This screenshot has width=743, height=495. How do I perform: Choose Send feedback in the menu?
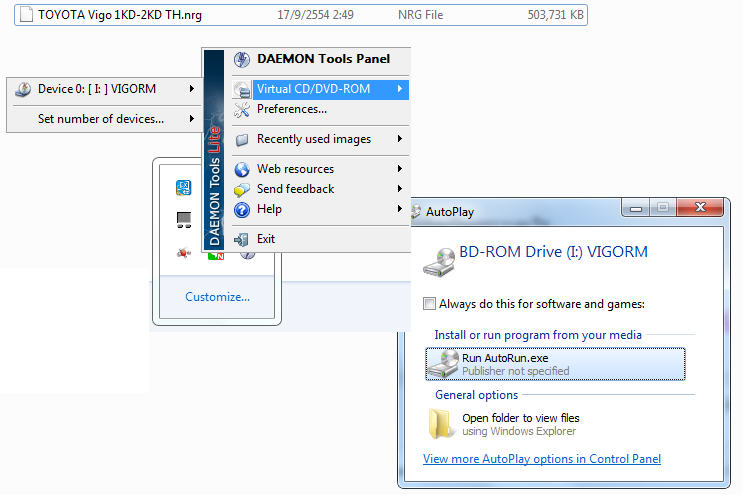click(x=321, y=189)
